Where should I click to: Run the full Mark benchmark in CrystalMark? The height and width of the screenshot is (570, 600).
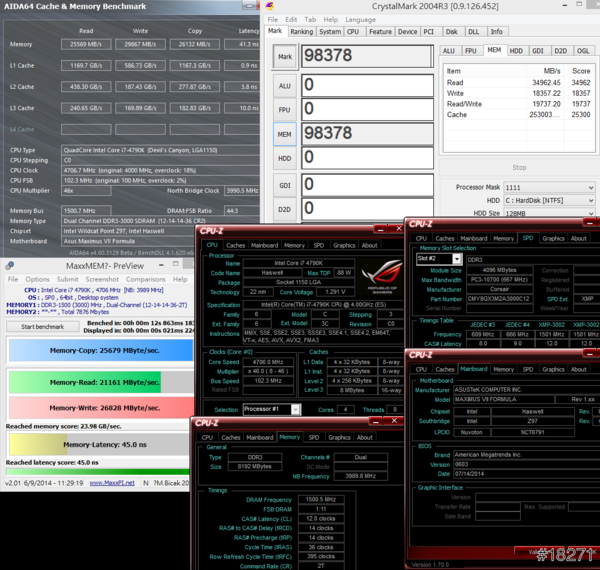(x=283, y=57)
